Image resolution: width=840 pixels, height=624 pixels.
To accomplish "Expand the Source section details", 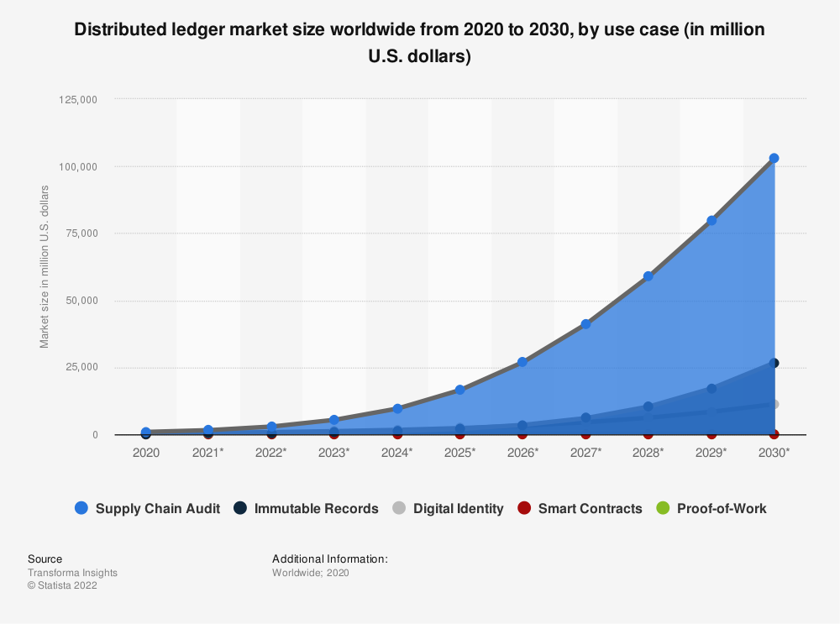I will point(45,558).
